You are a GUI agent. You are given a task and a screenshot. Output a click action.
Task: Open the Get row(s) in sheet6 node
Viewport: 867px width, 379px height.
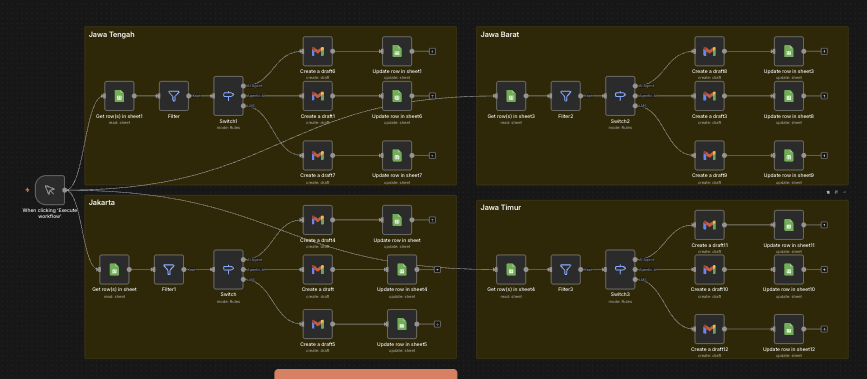point(511,269)
